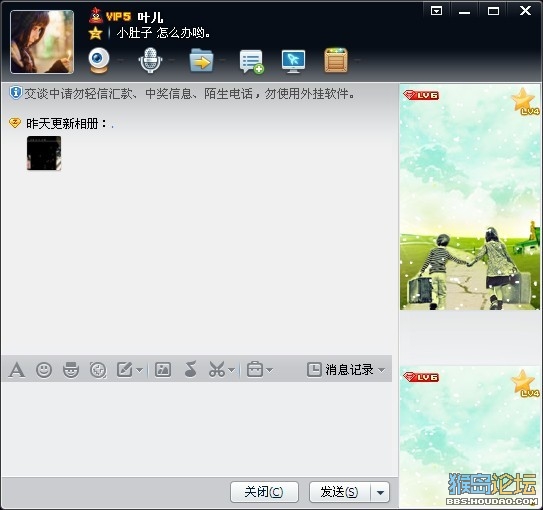
Task: Open the contact's avatar photo
Action: coord(42,42)
